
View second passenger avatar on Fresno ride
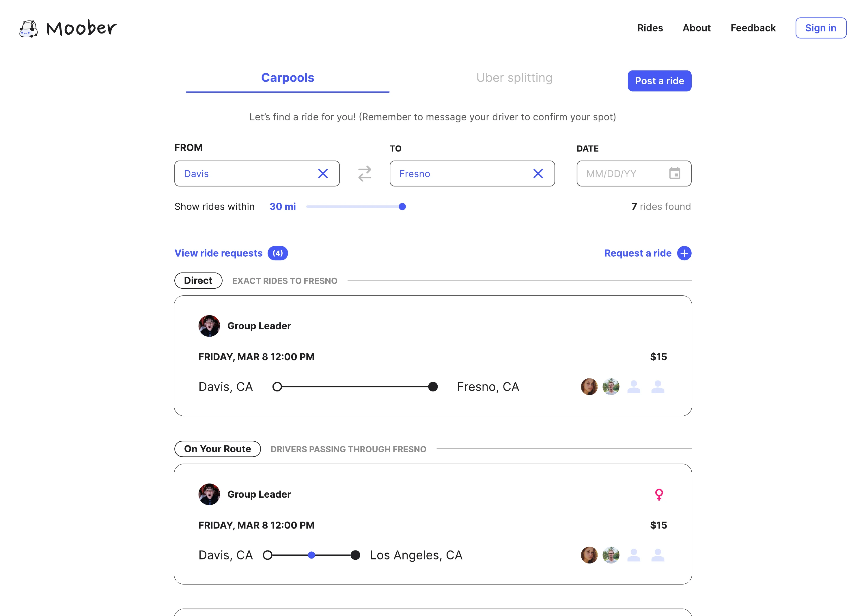[611, 387]
